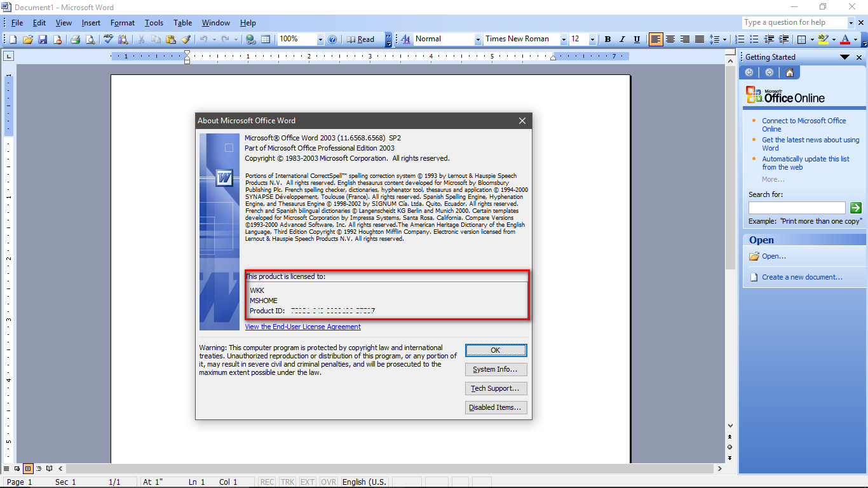Switch to Normal view button
Viewport: 868px width, 488px height.
(x=8, y=469)
